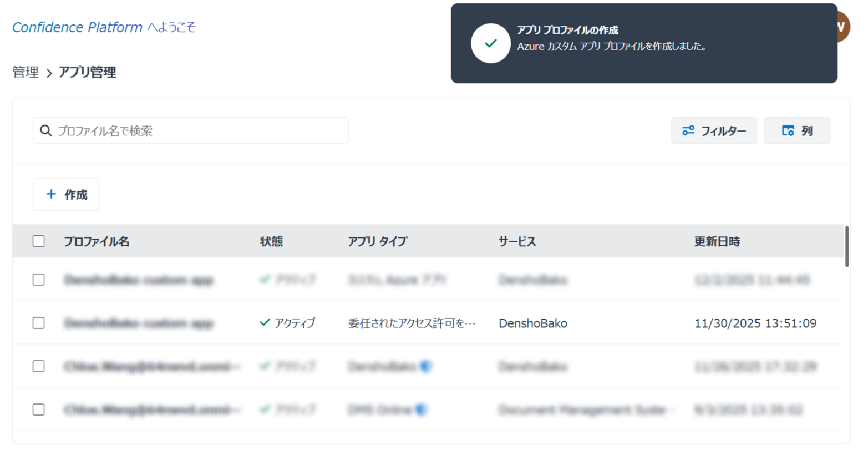Sort by 状態 column header
This screenshot has height=455, width=868.
click(271, 241)
